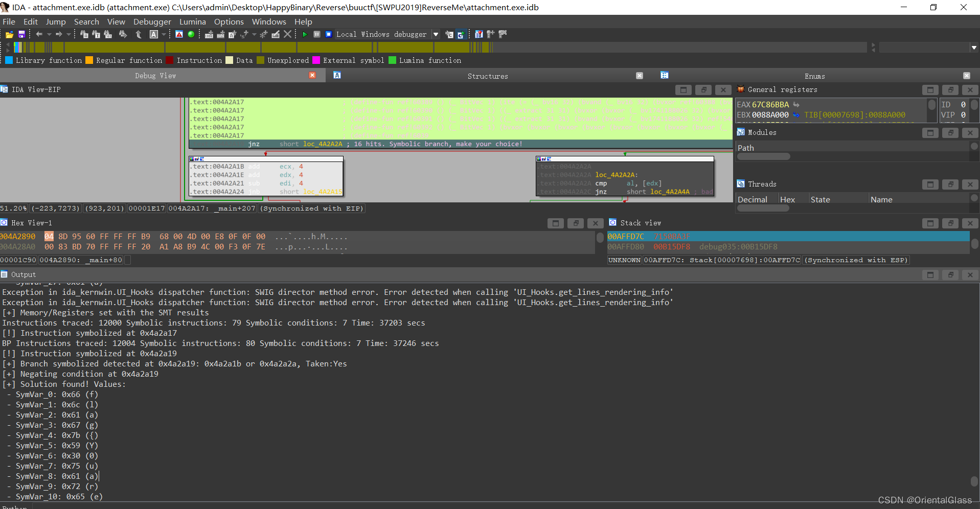Screen dimensions: 980x509
Task: Follow the TIB[00007698]:0088A000 link
Action: 854,115
